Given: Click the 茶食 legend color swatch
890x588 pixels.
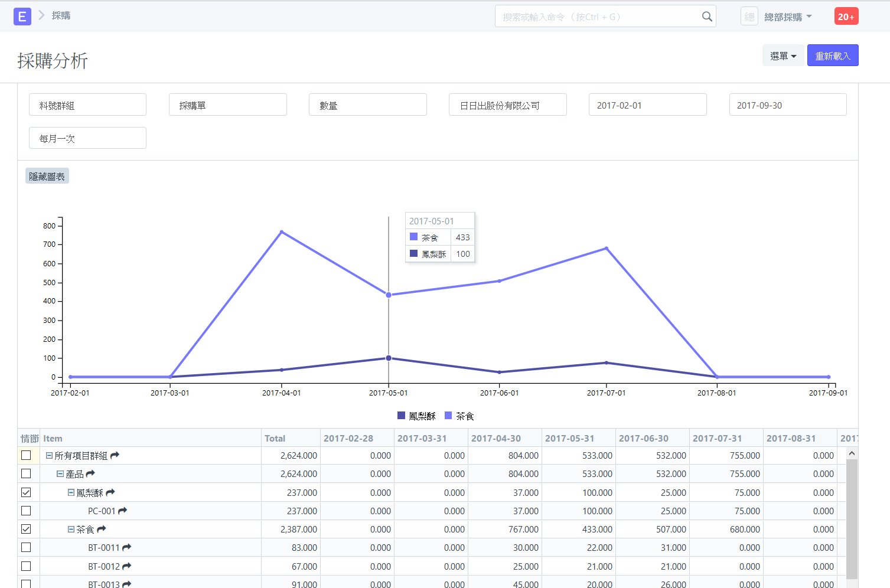Looking at the screenshot, I should pyautogui.click(x=448, y=416).
